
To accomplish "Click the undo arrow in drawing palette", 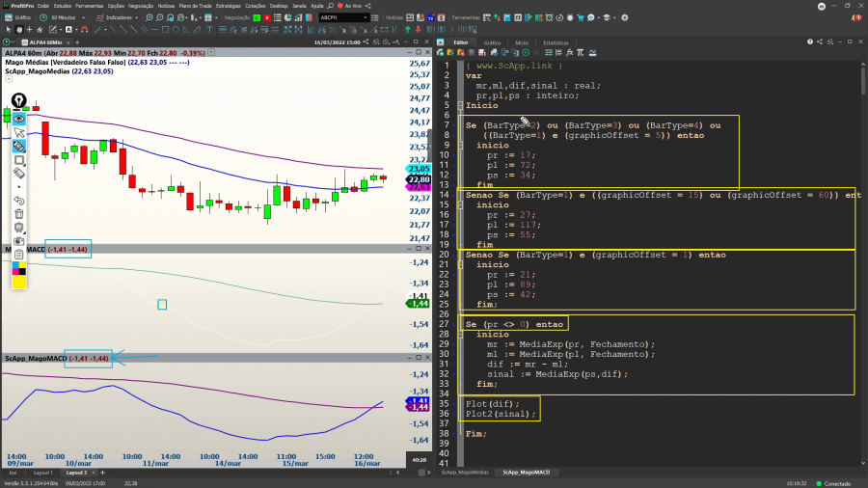I will pyautogui.click(x=18, y=201).
